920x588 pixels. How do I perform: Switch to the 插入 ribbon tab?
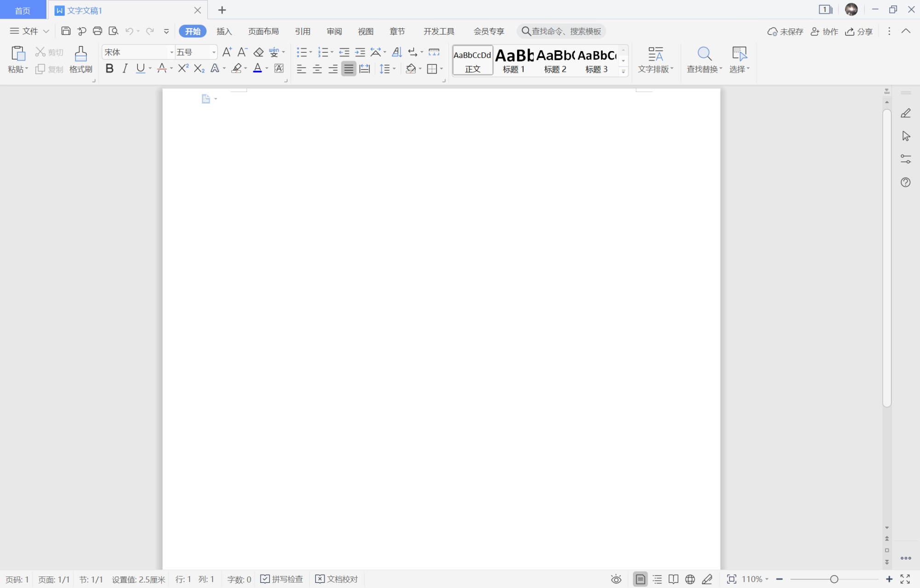click(224, 31)
